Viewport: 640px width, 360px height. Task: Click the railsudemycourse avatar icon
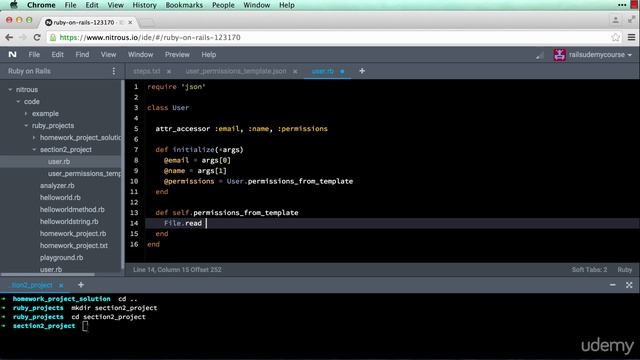(x=559, y=55)
